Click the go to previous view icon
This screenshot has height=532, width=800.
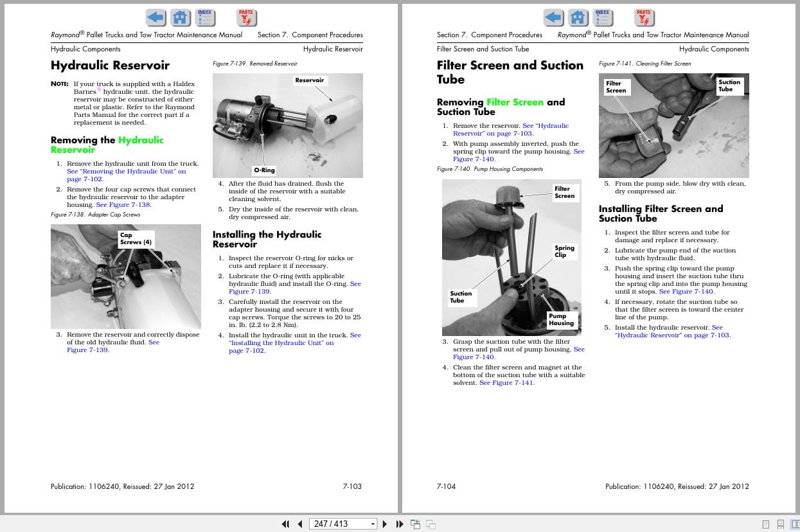[x=415, y=524]
